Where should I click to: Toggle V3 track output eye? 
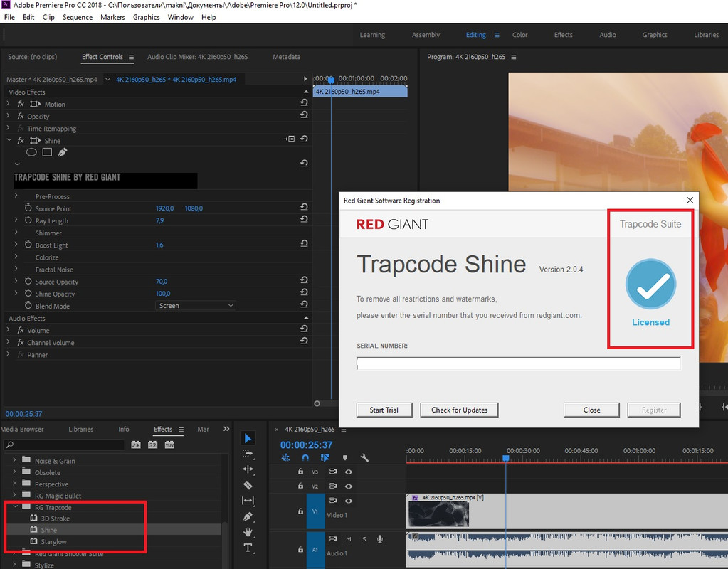point(348,472)
